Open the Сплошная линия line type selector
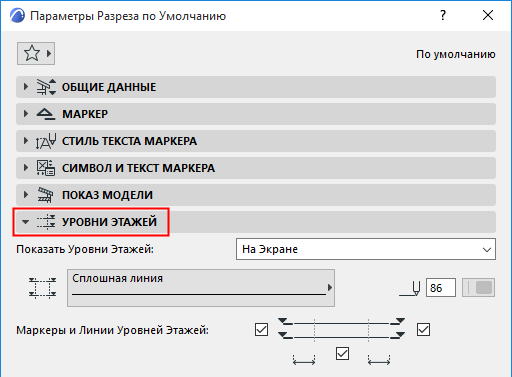The width and height of the screenshot is (512, 377). [x=201, y=288]
